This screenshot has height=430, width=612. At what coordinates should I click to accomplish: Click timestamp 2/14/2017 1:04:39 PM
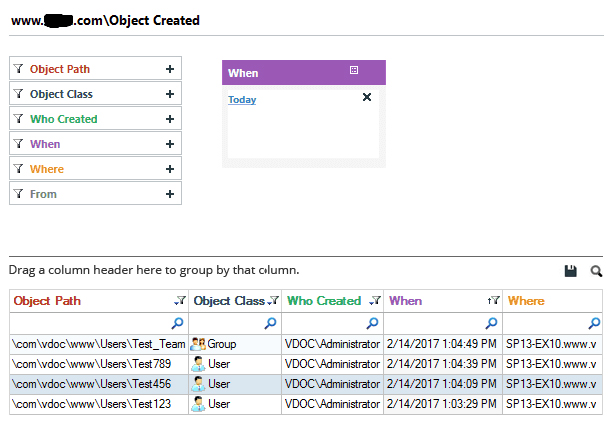[x=441, y=364]
